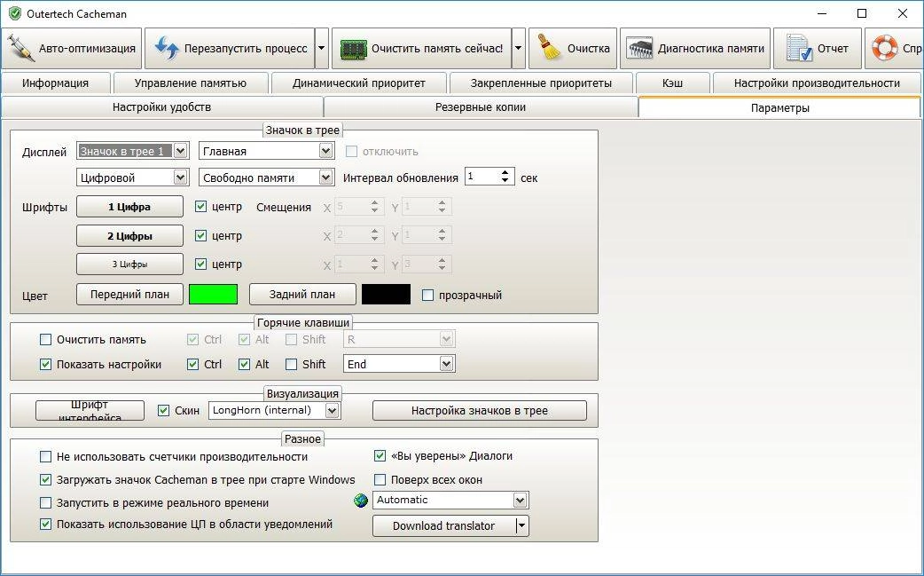Select the Параметры tab
Image resolution: width=924 pixels, height=576 pixels.
tap(779, 108)
